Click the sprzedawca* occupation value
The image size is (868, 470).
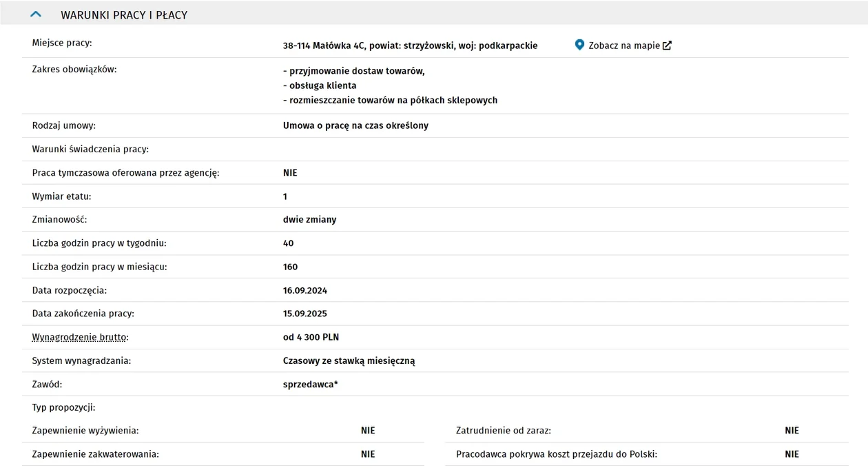tap(310, 384)
